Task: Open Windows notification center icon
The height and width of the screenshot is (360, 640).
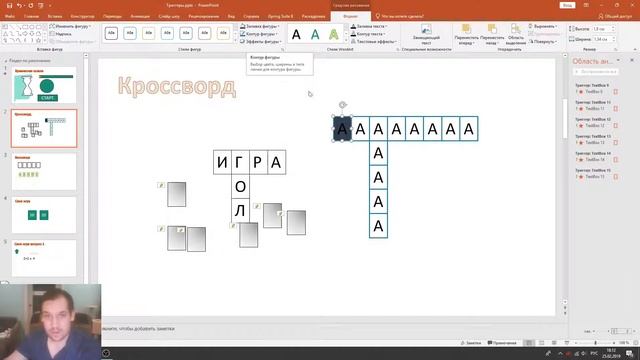Action: [x=630, y=353]
